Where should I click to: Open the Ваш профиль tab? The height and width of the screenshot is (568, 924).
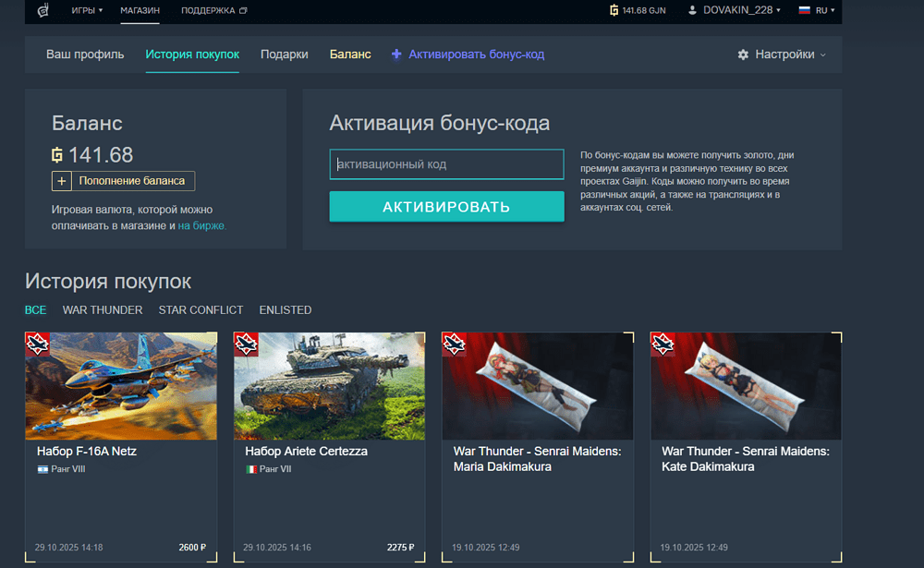click(x=85, y=54)
